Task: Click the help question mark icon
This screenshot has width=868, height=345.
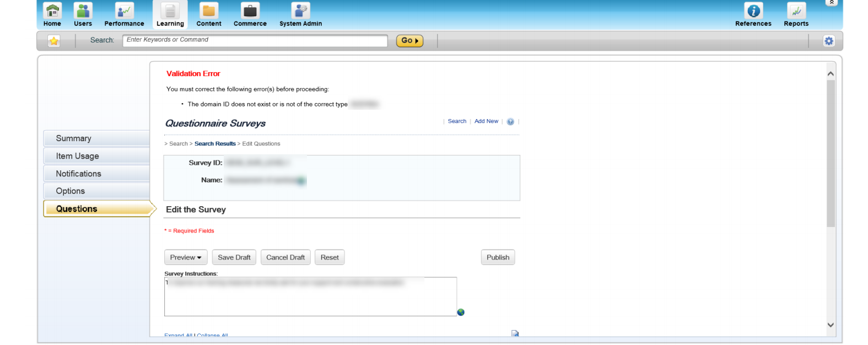Action: (x=510, y=122)
